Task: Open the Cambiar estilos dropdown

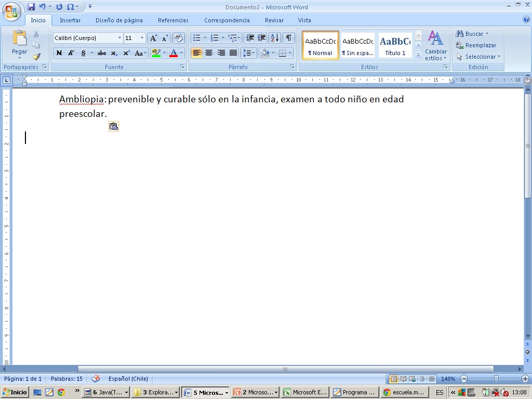Action: (x=435, y=46)
